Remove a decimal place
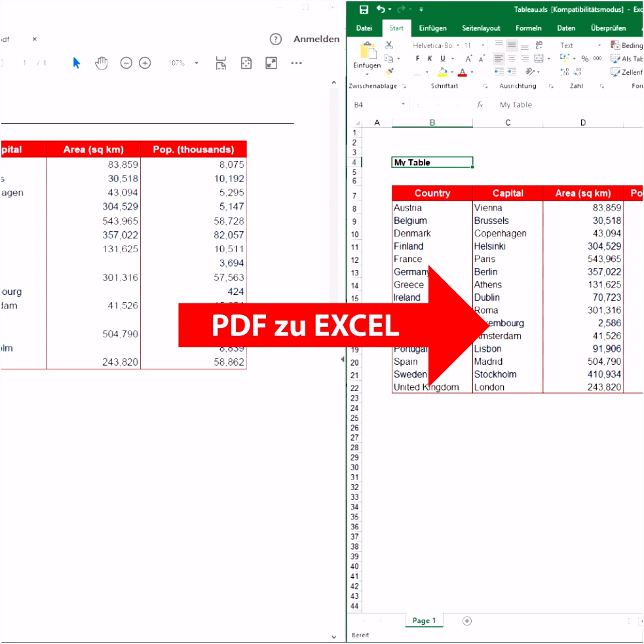Viewport: 644px width, 644px height. [x=578, y=72]
